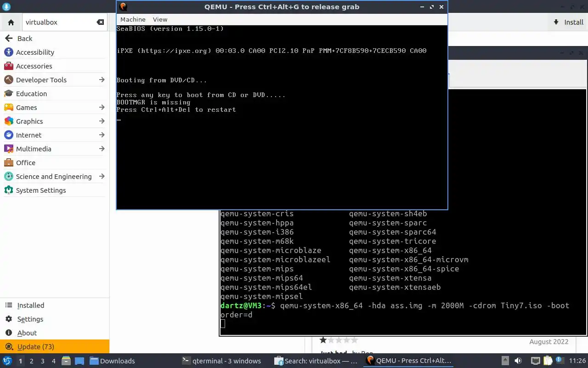Open the Games category
588x368 pixels.
(x=55, y=107)
